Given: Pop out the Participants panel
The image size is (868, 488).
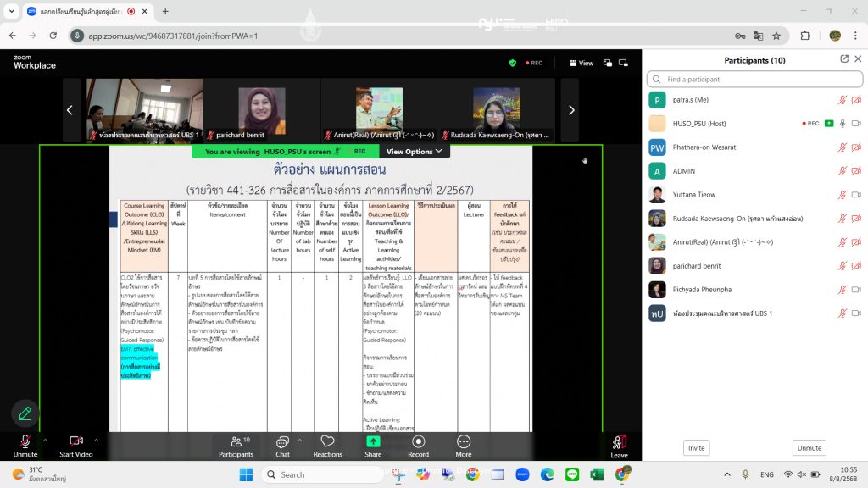Looking at the screenshot, I should [x=844, y=59].
